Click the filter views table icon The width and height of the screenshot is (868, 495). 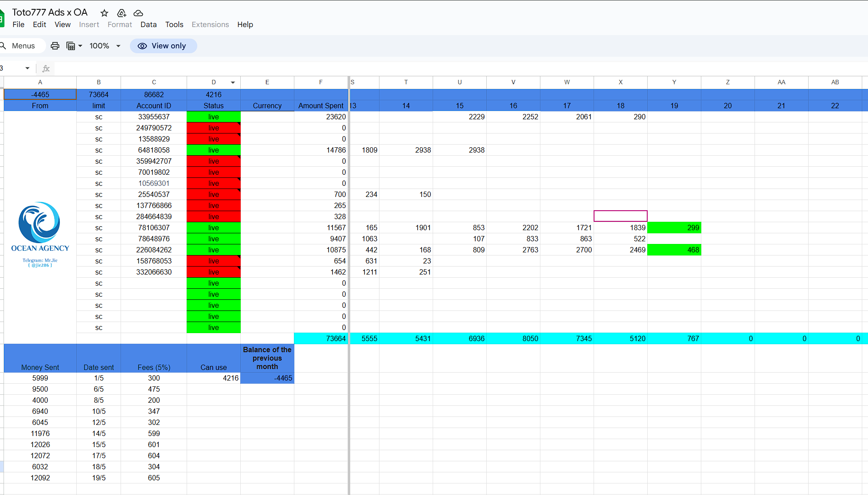tap(71, 46)
